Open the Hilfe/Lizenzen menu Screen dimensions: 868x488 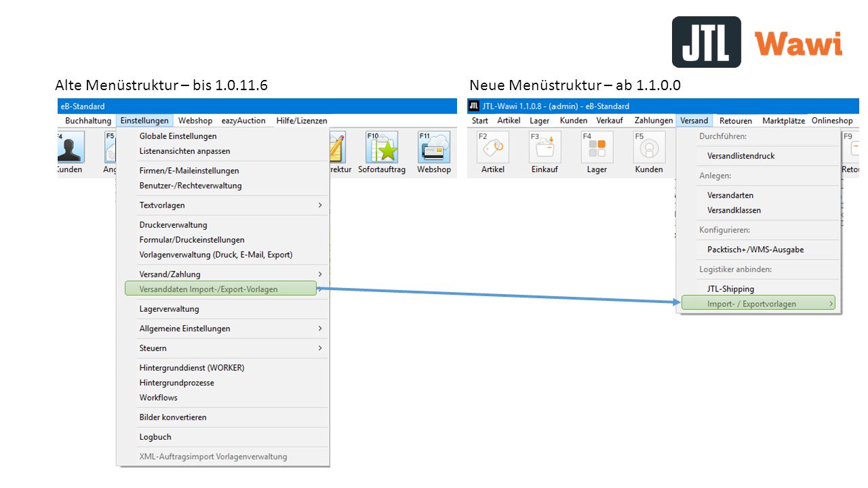point(302,121)
